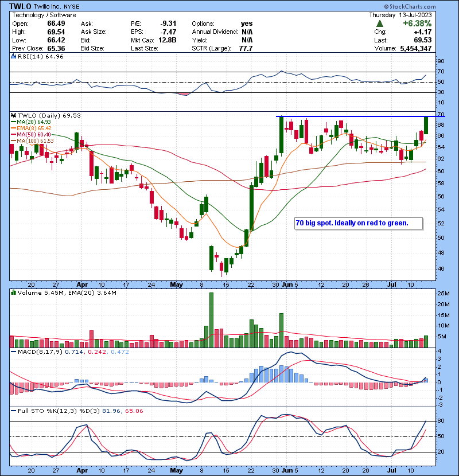Viewport: 459px width, 476px height.
Task: Click the Low value 66.42
Action: (x=56, y=40)
